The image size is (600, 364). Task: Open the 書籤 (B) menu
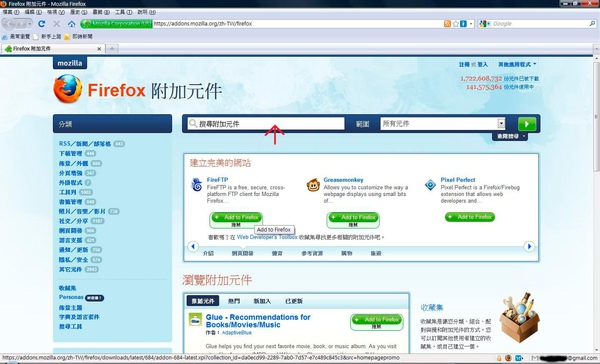pyautogui.click(x=101, y=12)
